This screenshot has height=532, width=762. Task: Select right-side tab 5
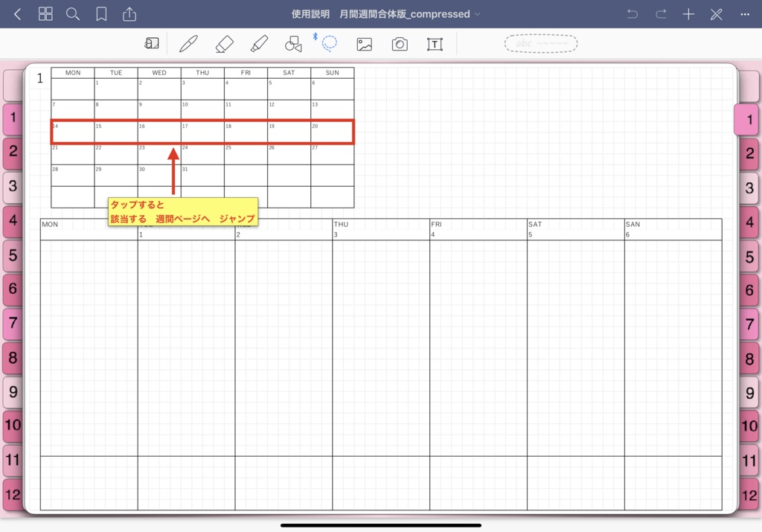pyautogui.click(x=749, y=257)
